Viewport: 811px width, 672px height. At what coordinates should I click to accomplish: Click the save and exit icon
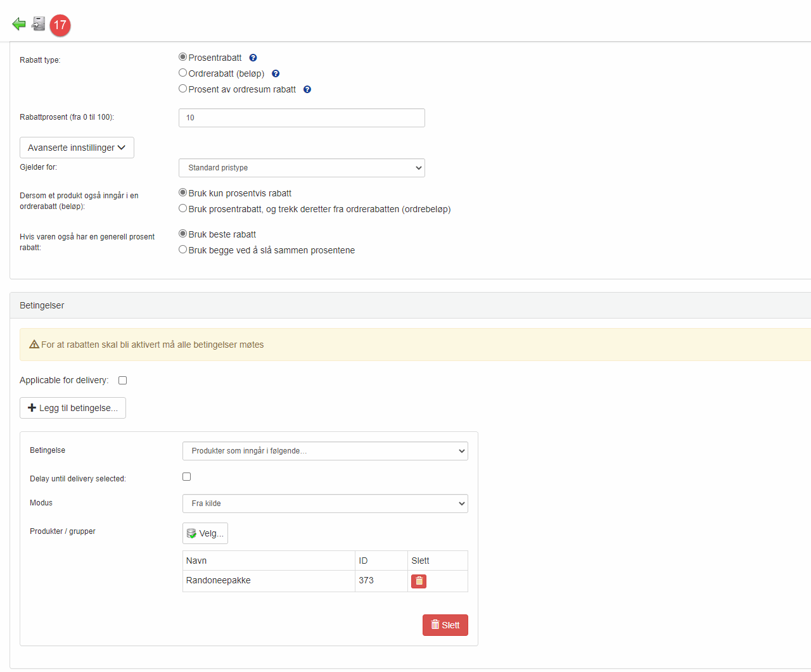39,24
